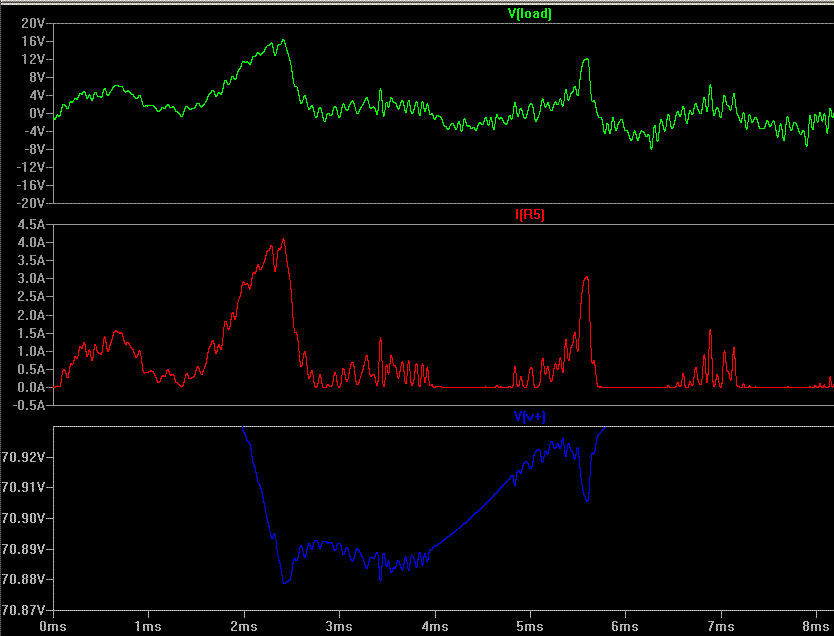
Task: Click the 70.92V axis label
Action: tap(23, 457)
